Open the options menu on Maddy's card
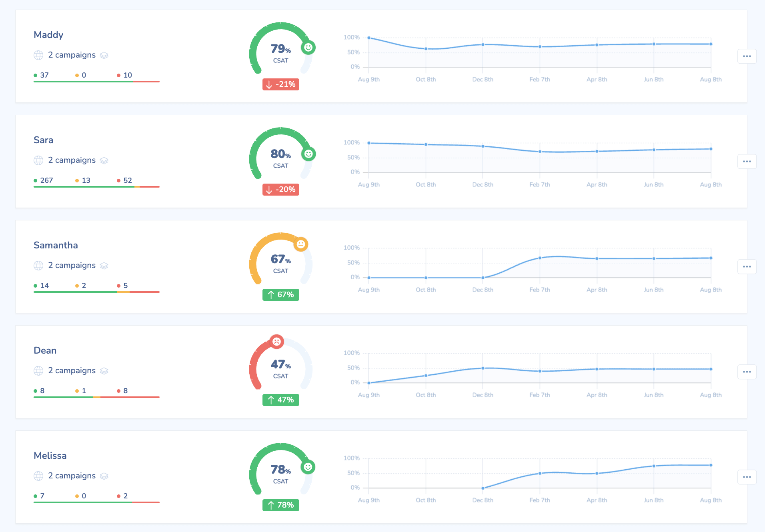This screenshot has width=765, height=532. coord(747,56)
